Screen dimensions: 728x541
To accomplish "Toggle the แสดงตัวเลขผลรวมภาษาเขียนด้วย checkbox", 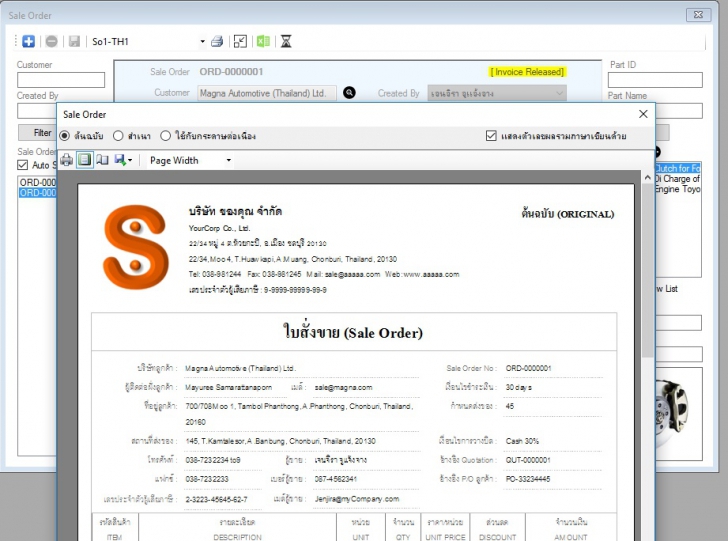I will (x=491, y=136).
